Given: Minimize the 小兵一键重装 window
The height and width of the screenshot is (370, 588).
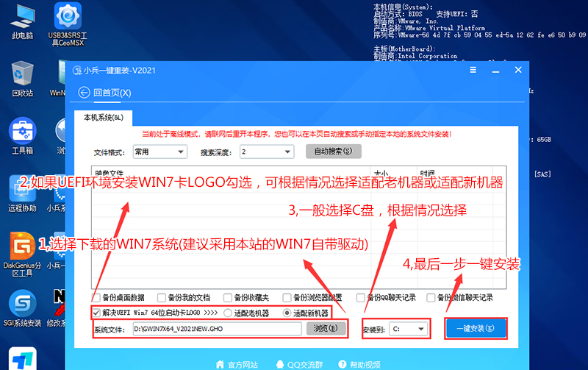Looking at the screenshot, I should click(495, 71).
